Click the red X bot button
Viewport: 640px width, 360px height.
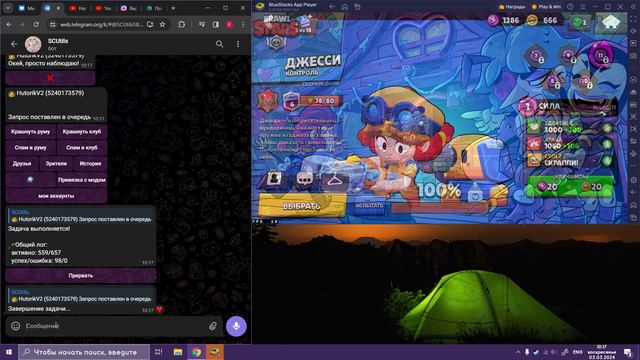pos(51,78)
